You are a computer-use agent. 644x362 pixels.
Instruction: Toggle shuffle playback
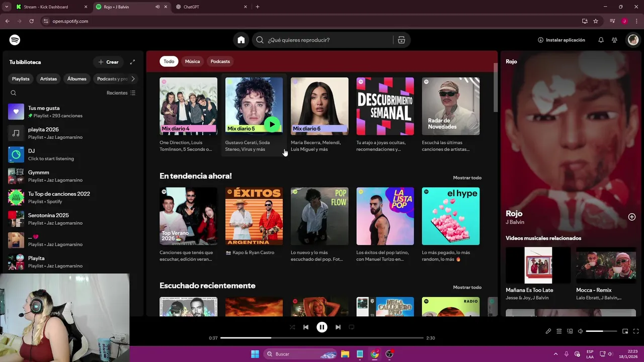tap(292, 327)
